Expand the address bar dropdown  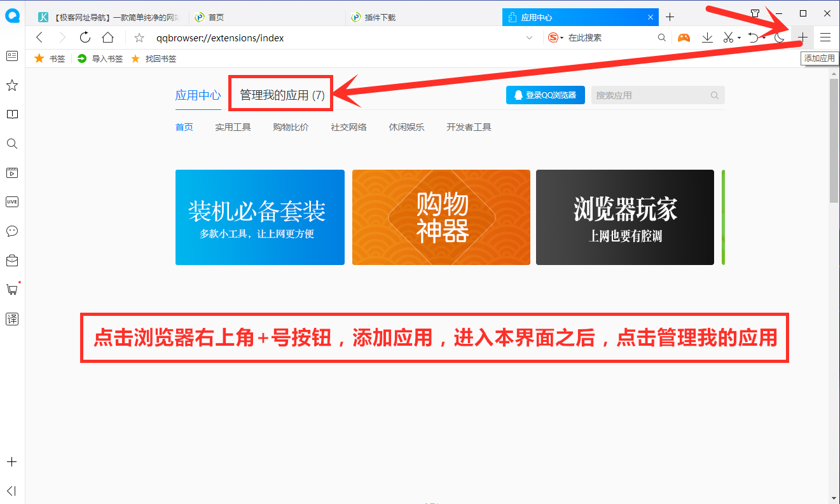point(530,38)
